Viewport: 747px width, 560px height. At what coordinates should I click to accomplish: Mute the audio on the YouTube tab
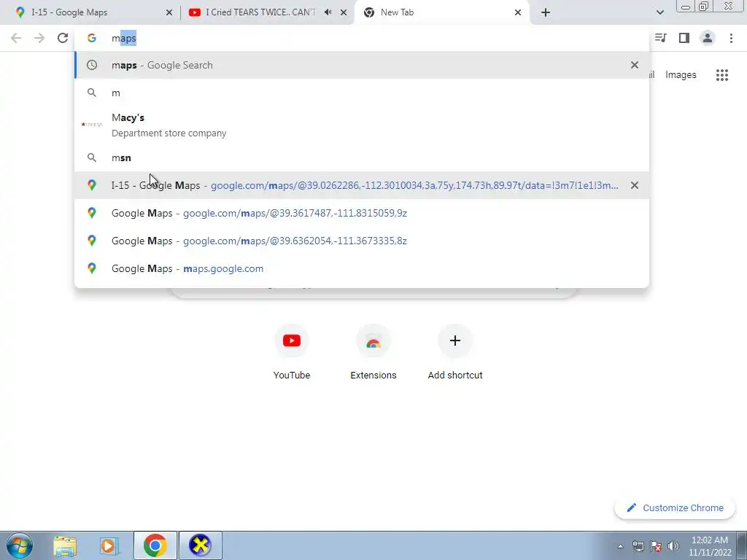[328, 12]
